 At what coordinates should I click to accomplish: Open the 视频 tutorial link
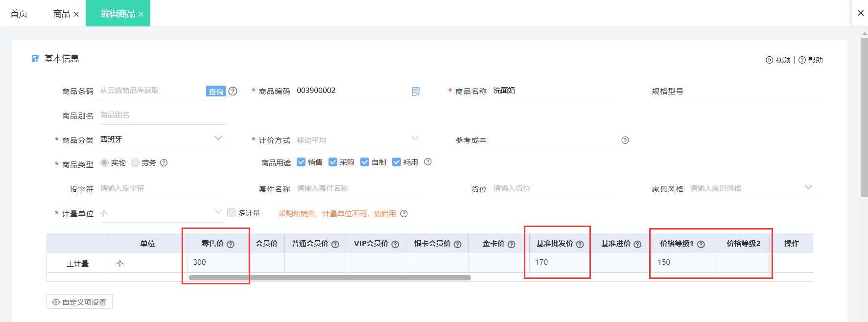coord(778,60)
